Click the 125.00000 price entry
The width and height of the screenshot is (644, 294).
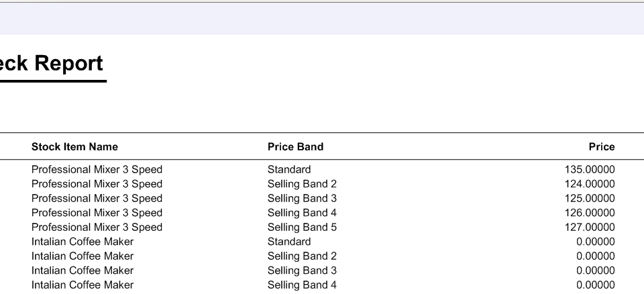click(590, 198)
